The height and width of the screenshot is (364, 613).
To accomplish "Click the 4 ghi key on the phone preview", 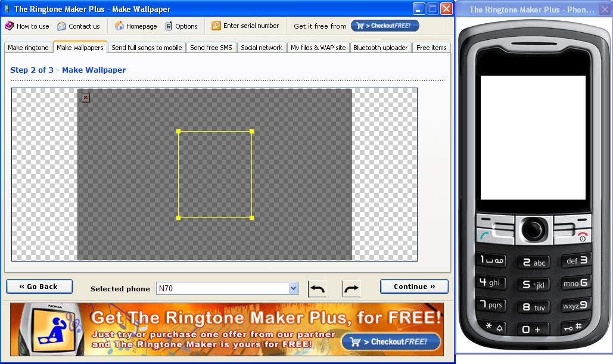I will click(x=491, y=282).
